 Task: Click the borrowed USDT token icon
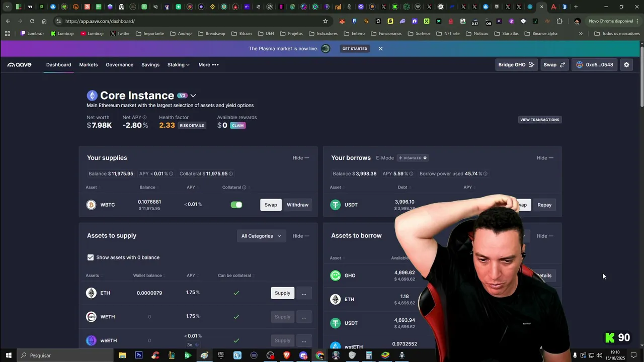pyautogui.click(x=335, y=205)
